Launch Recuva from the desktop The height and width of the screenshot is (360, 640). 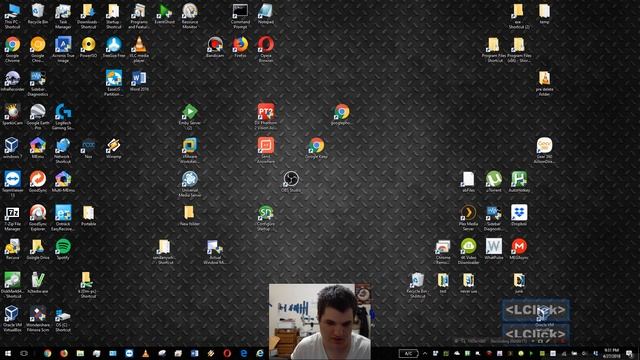12,249
